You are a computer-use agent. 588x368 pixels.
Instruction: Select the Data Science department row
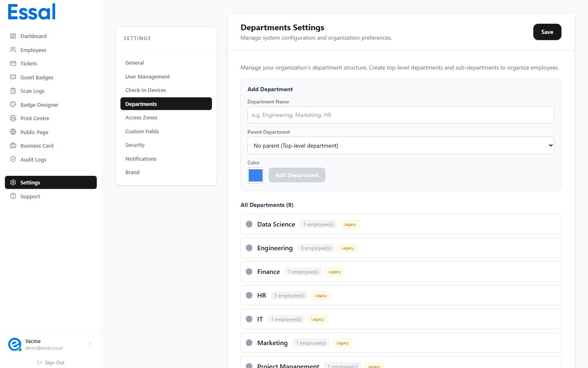pyautogui.click(x=401, y=224)
